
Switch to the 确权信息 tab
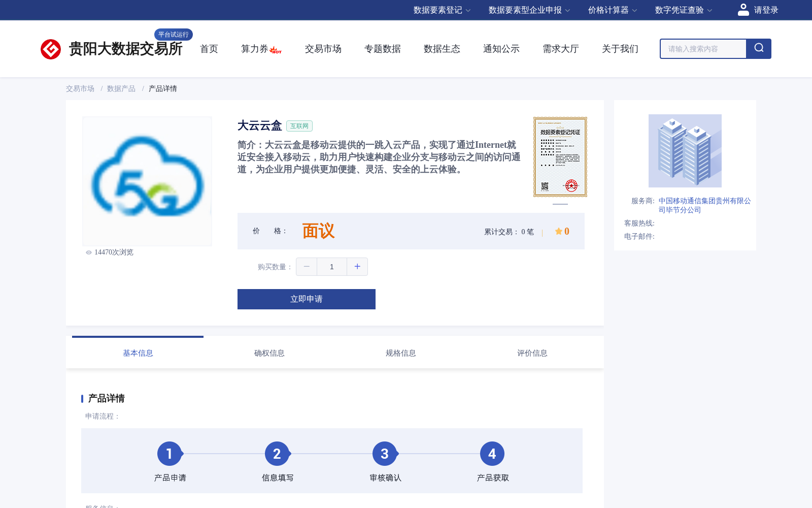[x=269, y=353]
